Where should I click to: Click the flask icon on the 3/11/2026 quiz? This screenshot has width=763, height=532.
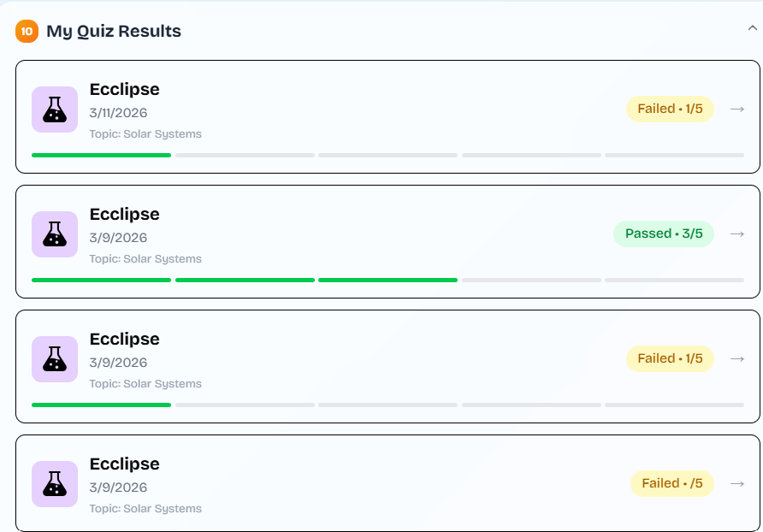click(55, 109)
